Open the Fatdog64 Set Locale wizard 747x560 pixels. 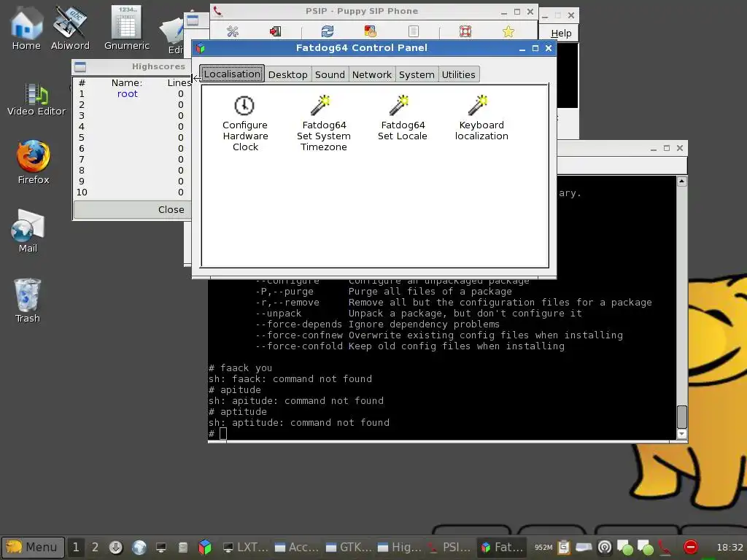point(403,119)
